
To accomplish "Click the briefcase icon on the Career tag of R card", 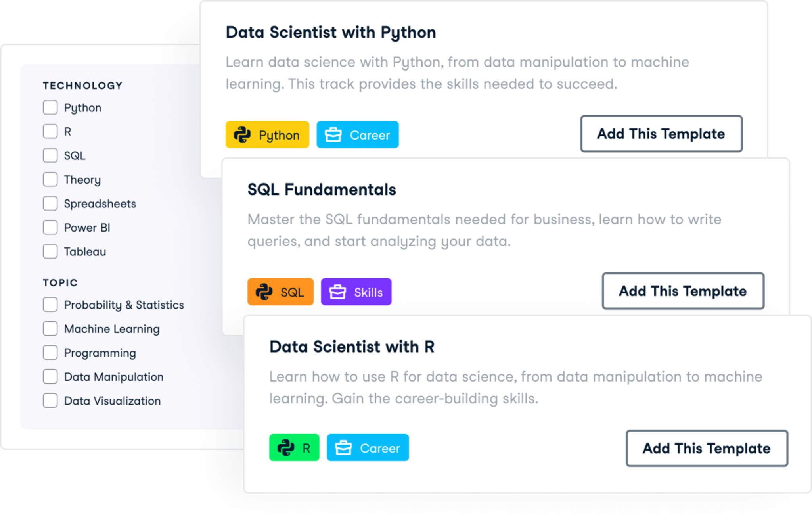I will pos(343,448).
